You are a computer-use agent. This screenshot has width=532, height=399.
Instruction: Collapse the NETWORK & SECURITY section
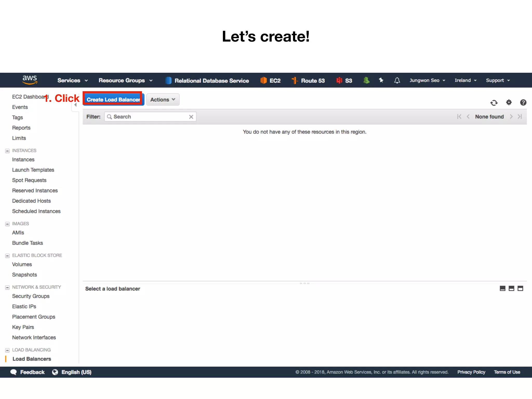7,287
